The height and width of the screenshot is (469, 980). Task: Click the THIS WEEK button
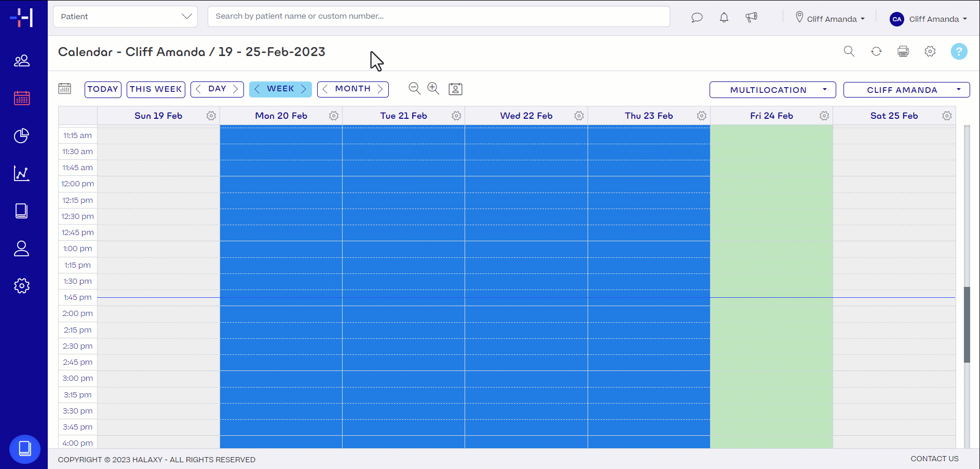point(156,89)
